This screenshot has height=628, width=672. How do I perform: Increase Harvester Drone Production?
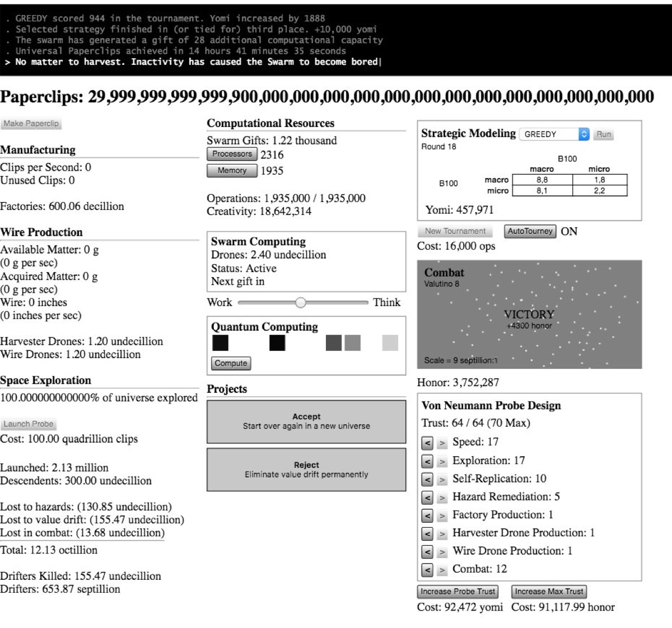442,534
